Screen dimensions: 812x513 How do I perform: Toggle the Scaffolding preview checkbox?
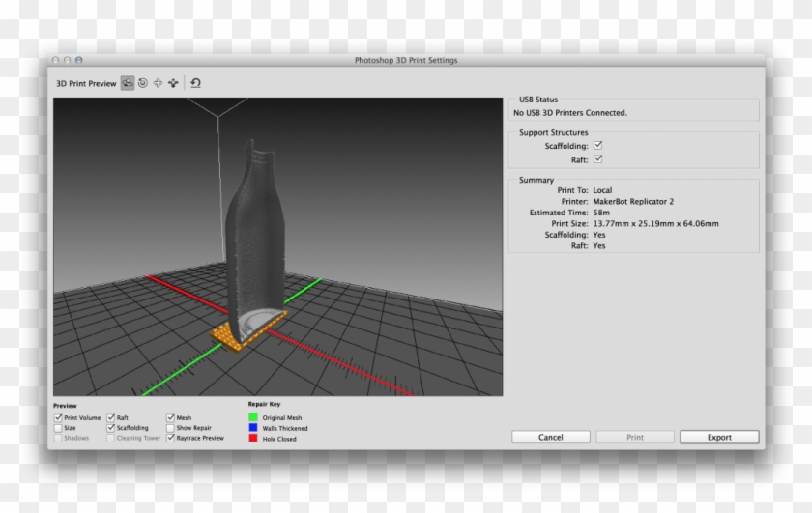pyautogui.click(x=111, y=428)
